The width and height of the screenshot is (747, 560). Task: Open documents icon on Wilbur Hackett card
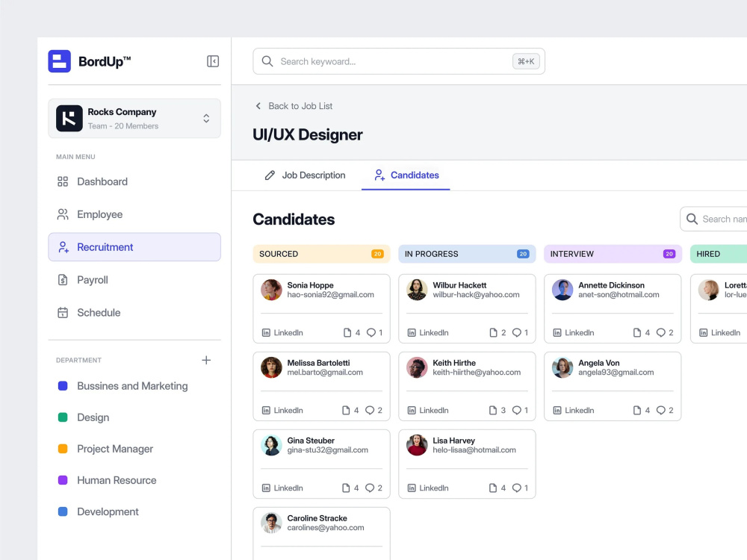click(x=494, y=332)
